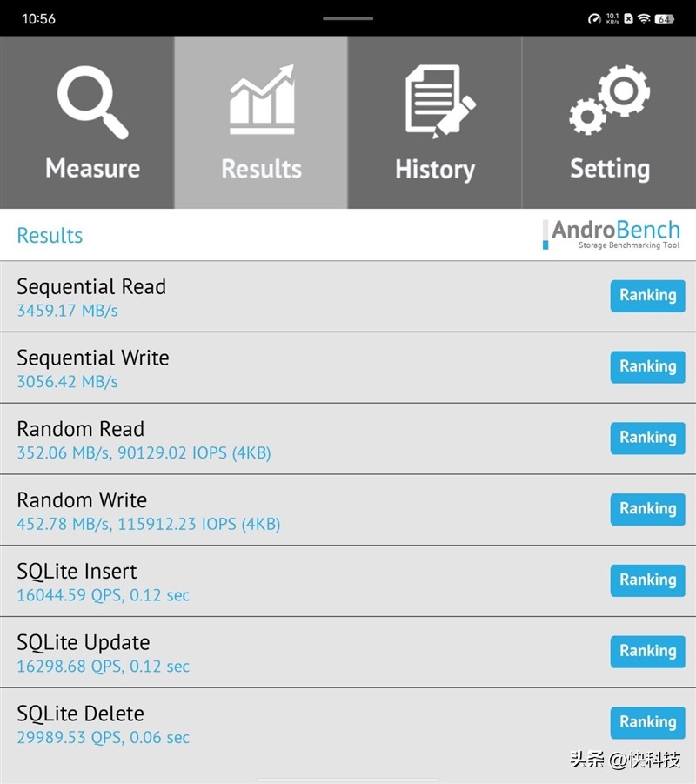Switch to the History tab label
The height and width of the screenshot is (784, 696).
pyautogui.click(x=435, y=169)
